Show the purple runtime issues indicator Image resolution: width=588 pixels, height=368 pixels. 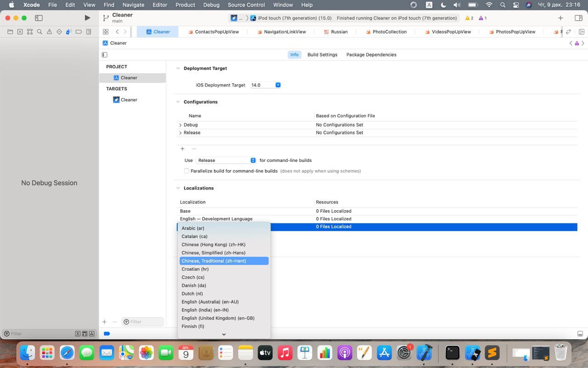coord(482,18)
